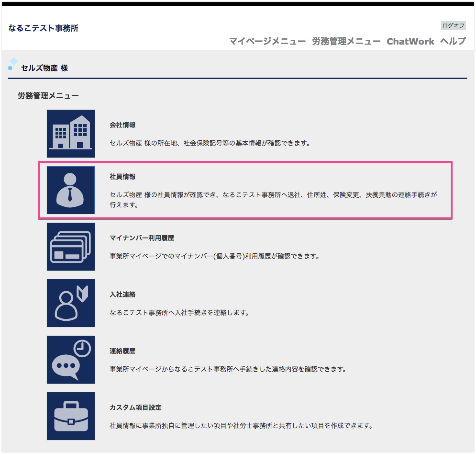Open マイページメニュー in the header
The width and height of the screenshot is (476, 454).
point(267,41)
